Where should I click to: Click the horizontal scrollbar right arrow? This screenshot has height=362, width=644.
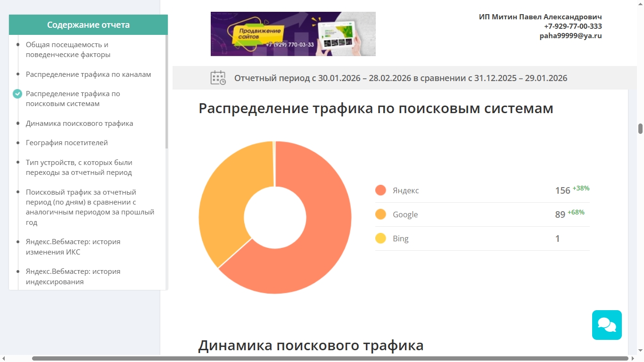633,358
